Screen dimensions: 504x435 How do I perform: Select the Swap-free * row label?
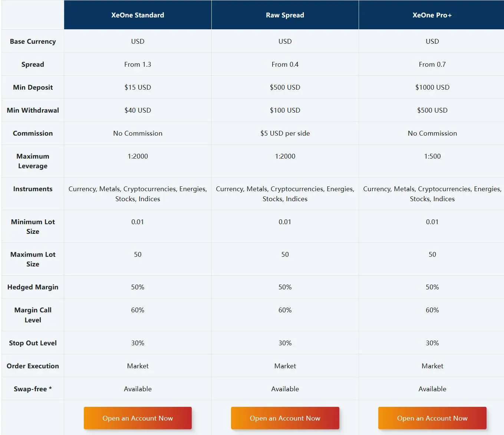tap(33, 389)
